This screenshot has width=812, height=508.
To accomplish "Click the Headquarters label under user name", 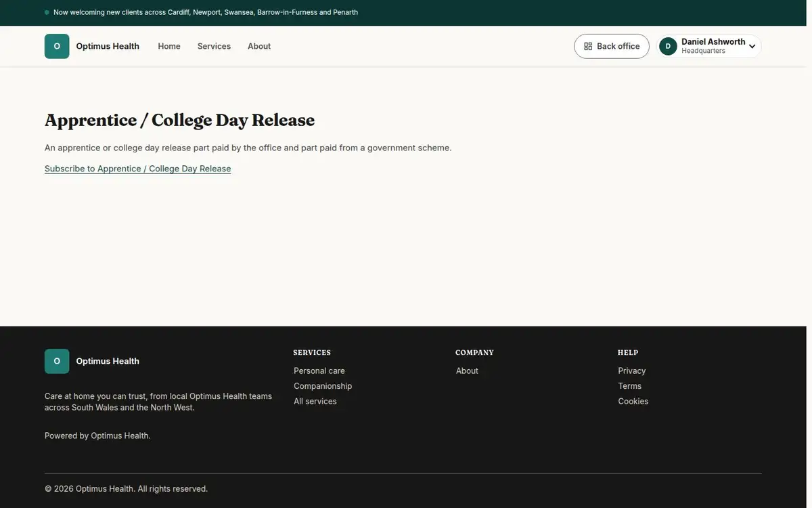I will pos(703,51).
